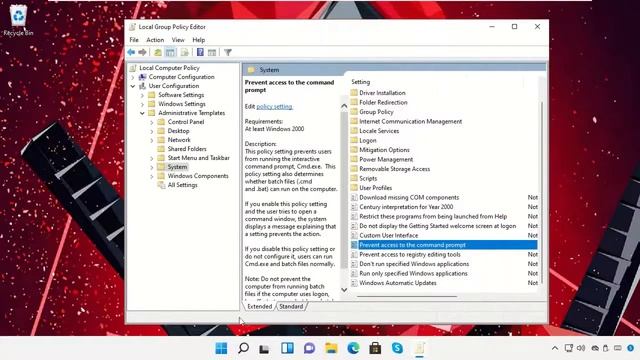Click the Group Policy Editor taskbar icon
640x360 pixels.
pyautogui.click(x=420, y=348)
